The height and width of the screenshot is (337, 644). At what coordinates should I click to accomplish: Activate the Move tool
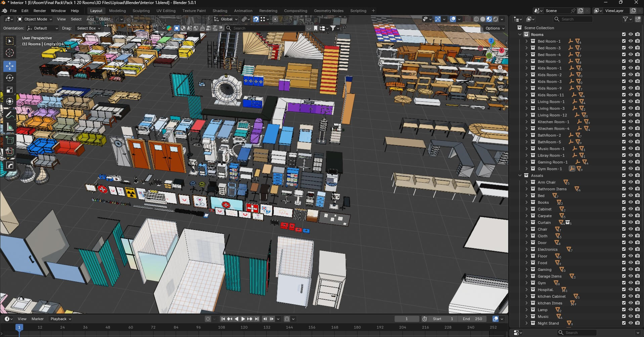[x=10, y=66]
